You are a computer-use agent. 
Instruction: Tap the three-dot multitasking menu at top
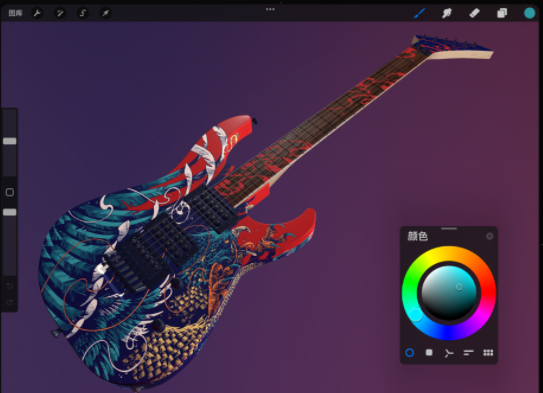click(270, 9)
